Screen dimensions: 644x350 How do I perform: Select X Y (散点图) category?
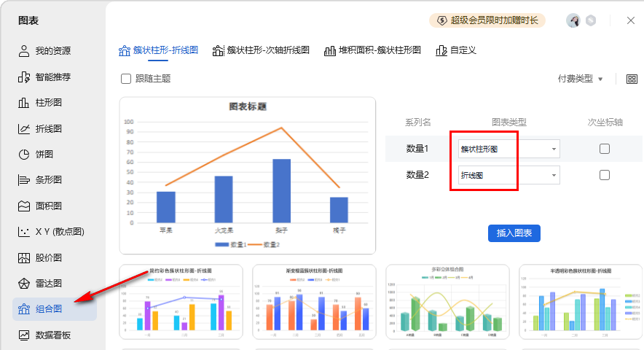tap(51, 232)
